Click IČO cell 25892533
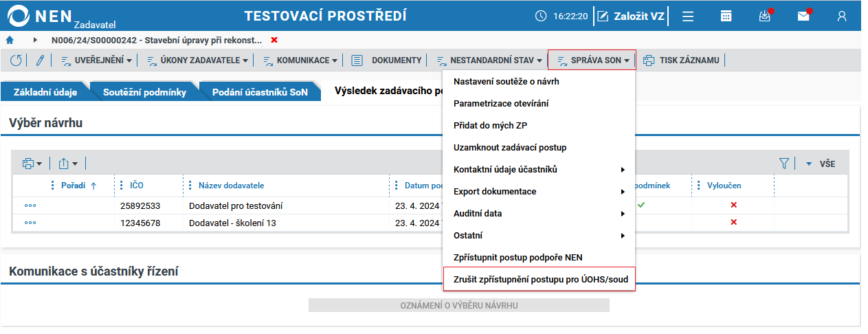This screenshot has width=868, height=334. [x=140, y=205]
